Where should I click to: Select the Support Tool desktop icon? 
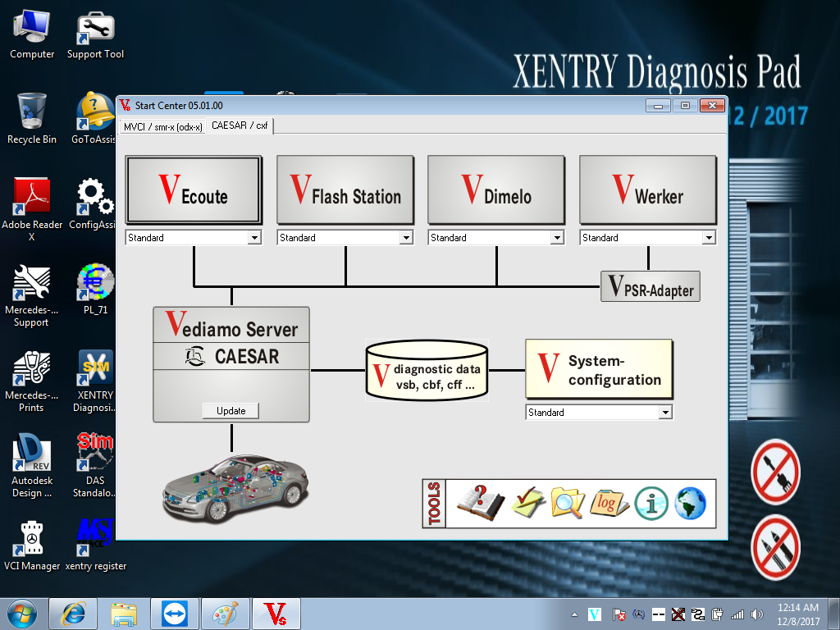pos(95,33)
